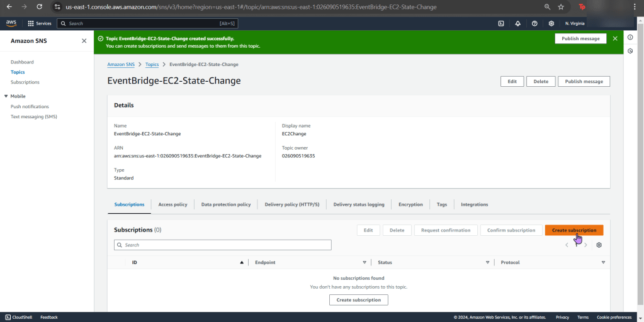Open the settings gear in top bar
This screenshot has height=322, width=644.
click(x=551, y=23)
